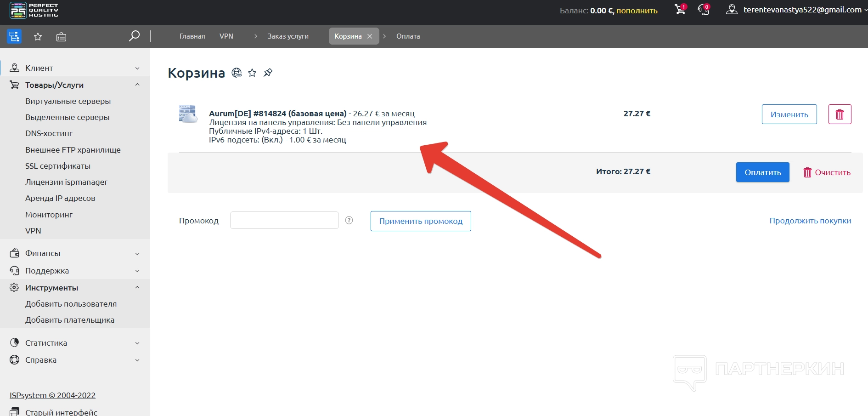Click the Изменить button
Viewport: 868px width, 416px height.
(x=789, y=114)
